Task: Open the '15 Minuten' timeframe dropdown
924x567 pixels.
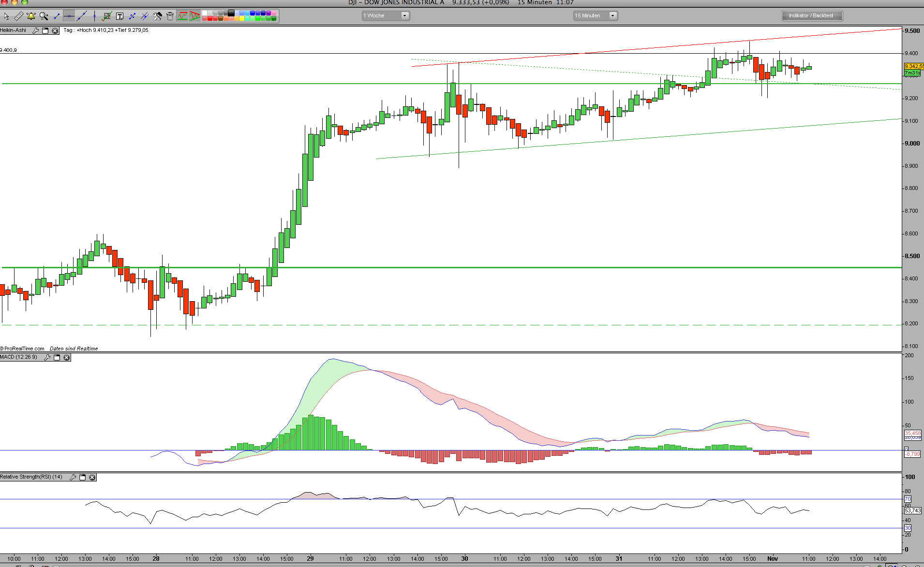Action: pyautogui.click(x=595, y=15)
